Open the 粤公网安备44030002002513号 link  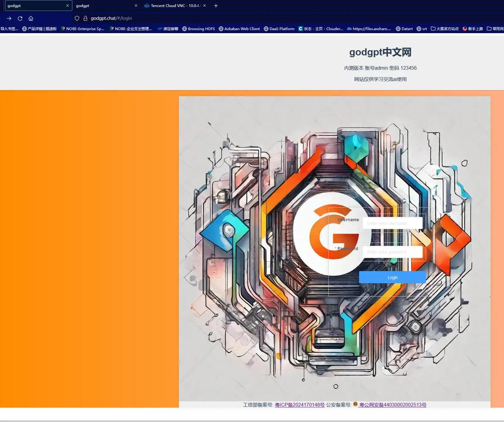pyautogui.click(x=393, y=405)
